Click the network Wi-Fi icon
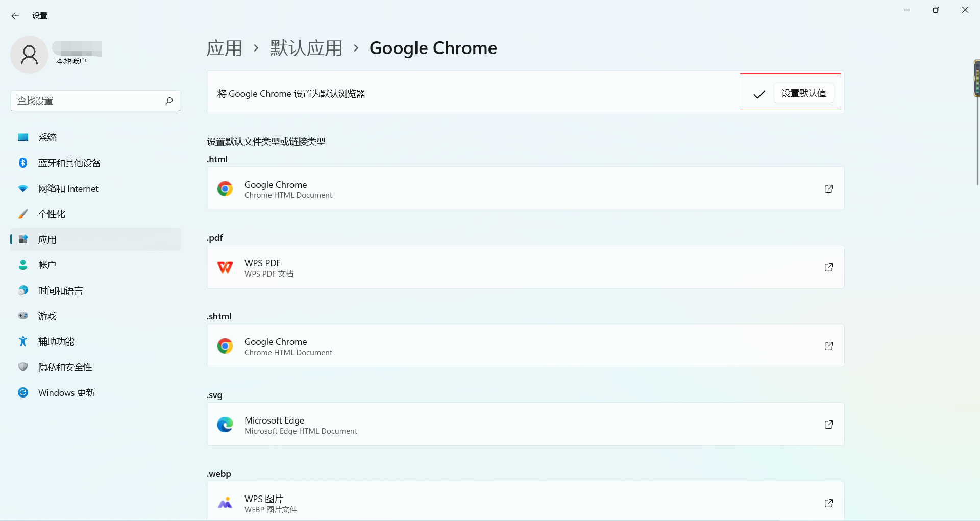Screen dimensions: 980x521 tap(23, 188)
